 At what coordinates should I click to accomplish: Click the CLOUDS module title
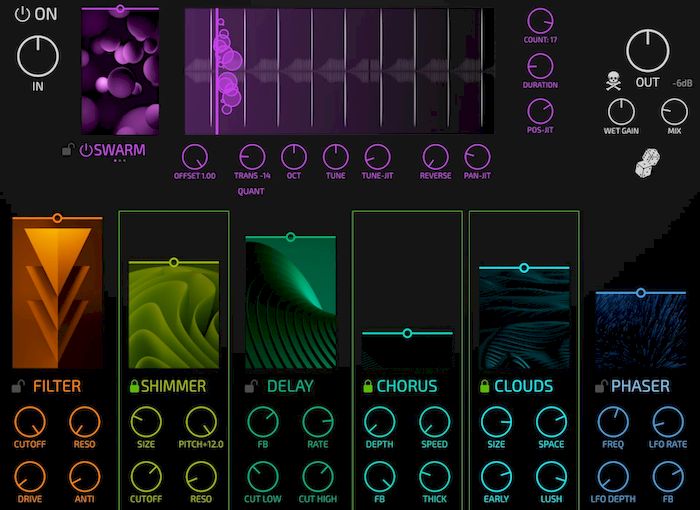click(x=524, y=386)
